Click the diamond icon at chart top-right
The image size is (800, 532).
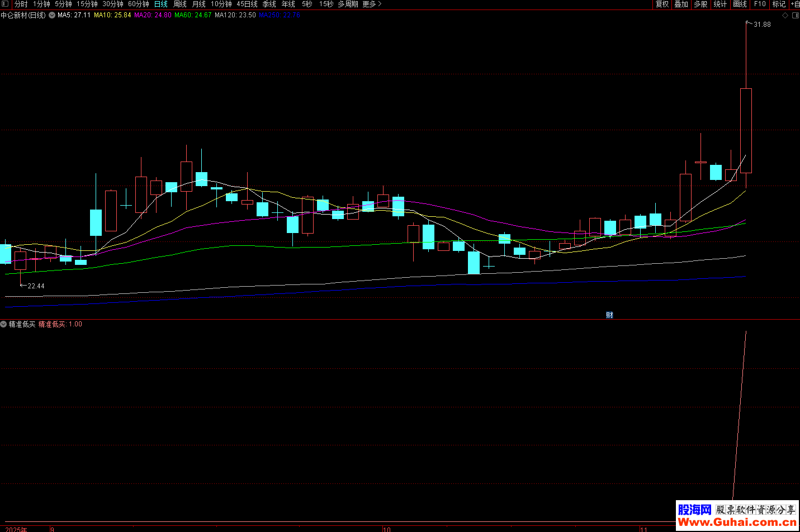[785, 16]
